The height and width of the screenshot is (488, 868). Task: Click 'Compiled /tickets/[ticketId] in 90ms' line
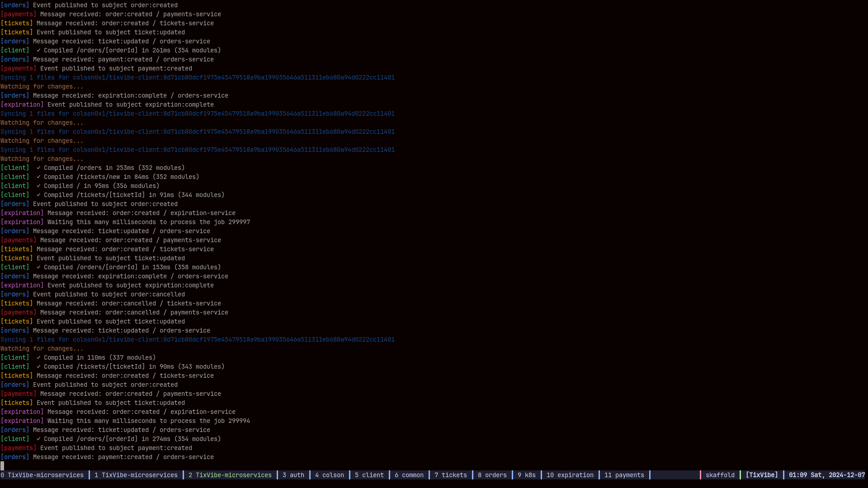[113, 366]
